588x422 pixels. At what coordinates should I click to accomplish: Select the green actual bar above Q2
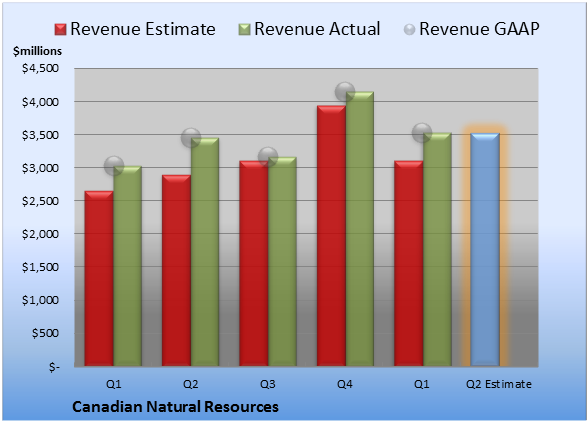(205, 252)
